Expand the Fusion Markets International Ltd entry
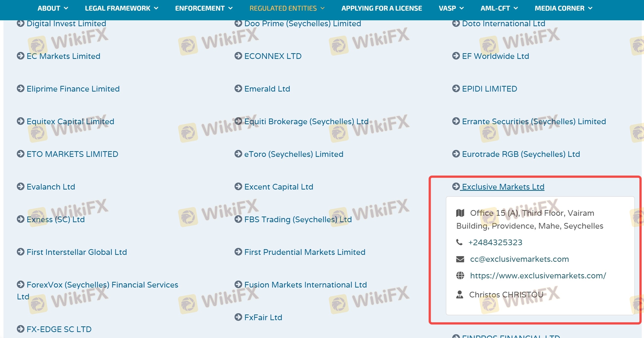 click(305, 285)
